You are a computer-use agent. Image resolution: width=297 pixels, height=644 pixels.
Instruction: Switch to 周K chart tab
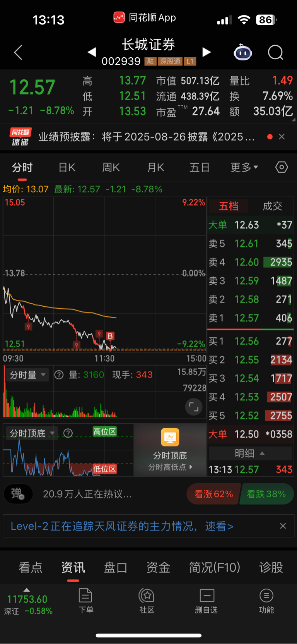[x=111, y=168]
